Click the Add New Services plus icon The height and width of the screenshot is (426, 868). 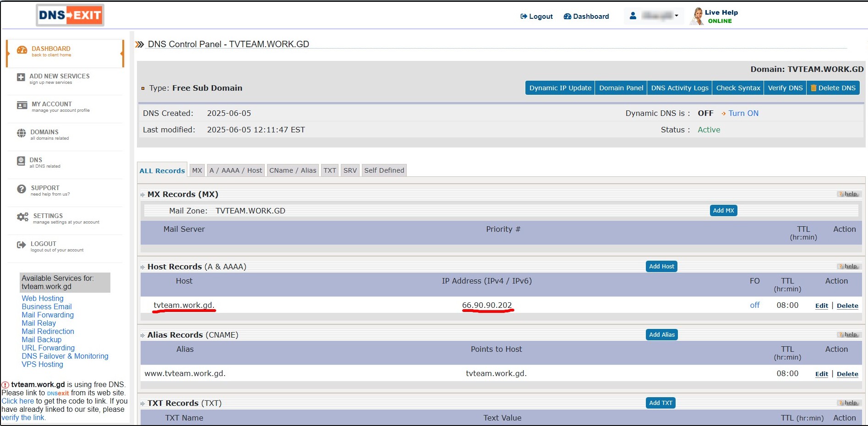pos(21,77)
